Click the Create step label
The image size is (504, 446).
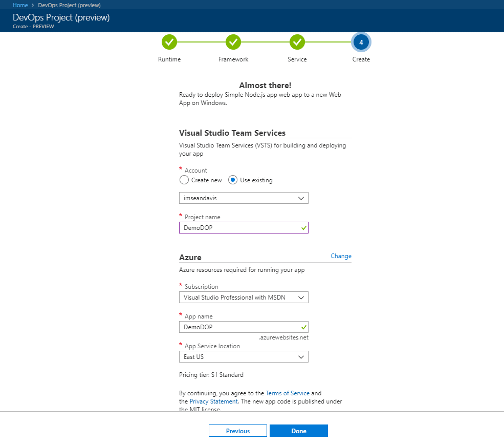[361, 59]
